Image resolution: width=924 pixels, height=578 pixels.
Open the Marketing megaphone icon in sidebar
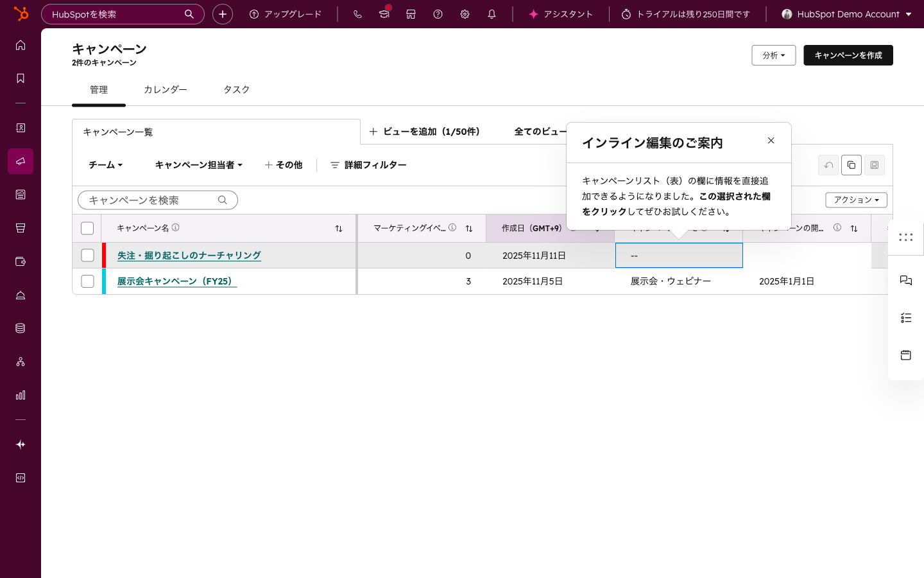point(21,161)
